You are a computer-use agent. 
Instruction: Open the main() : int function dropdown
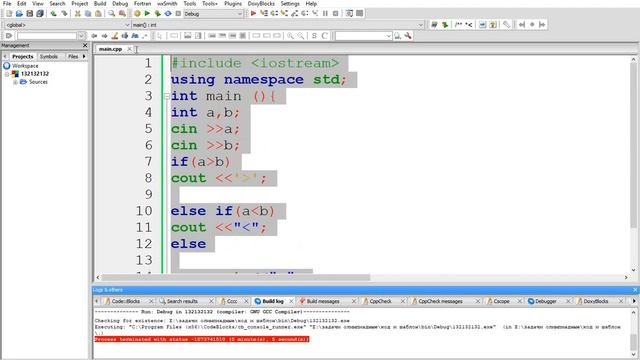coord(420,25)
